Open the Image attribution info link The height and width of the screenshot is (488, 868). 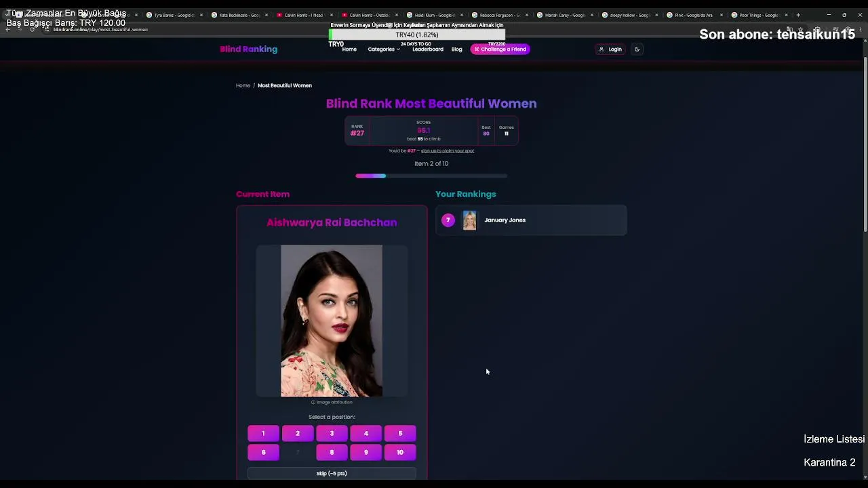(x=332, y=402)
